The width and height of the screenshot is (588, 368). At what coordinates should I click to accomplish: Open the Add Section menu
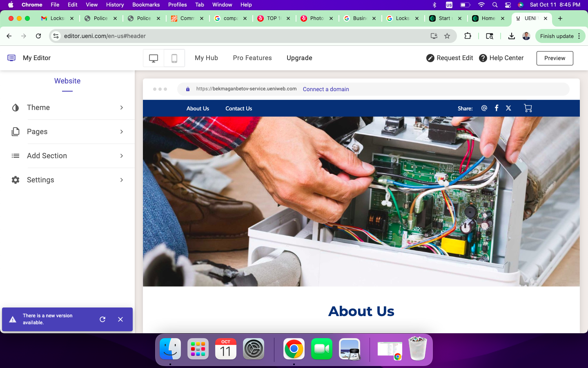tap(67, 156)
